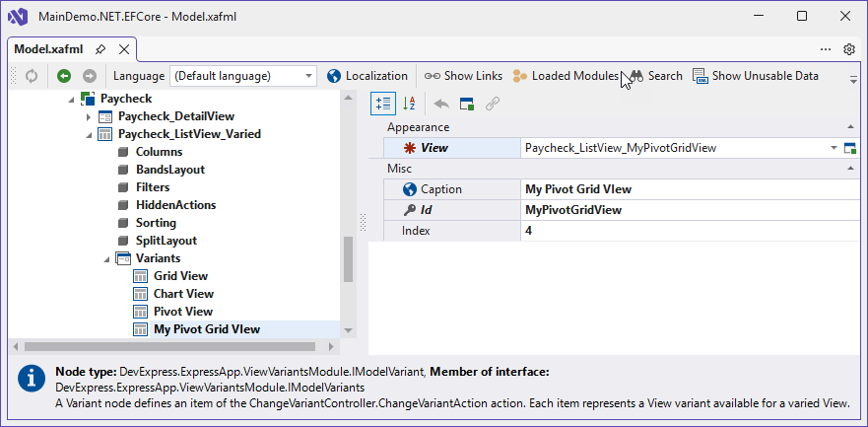Open Loaded Modules list
868x427 pixels.
pyautogui.click(x=566, y=76)
